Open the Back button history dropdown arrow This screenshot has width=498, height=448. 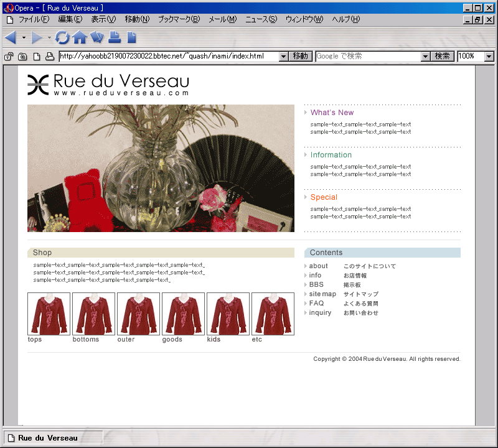(24, 37)
